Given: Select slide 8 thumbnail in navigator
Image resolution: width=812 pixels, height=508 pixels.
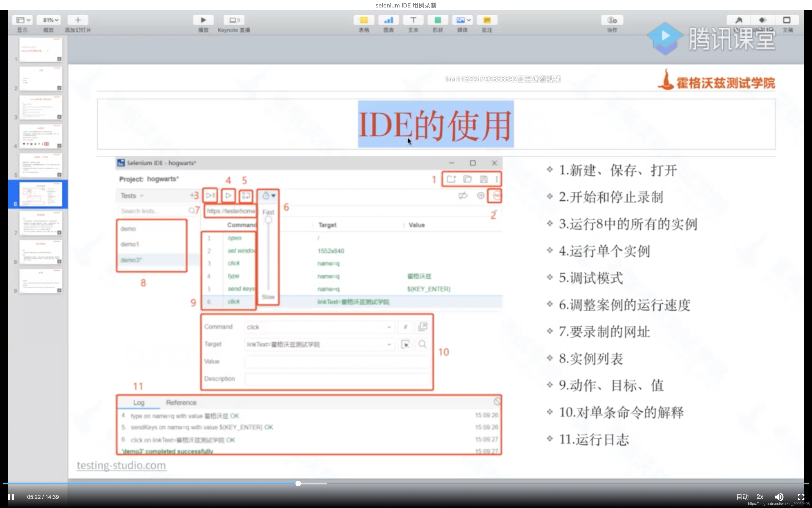Looking at the screenshot, I should coord(41,252).
